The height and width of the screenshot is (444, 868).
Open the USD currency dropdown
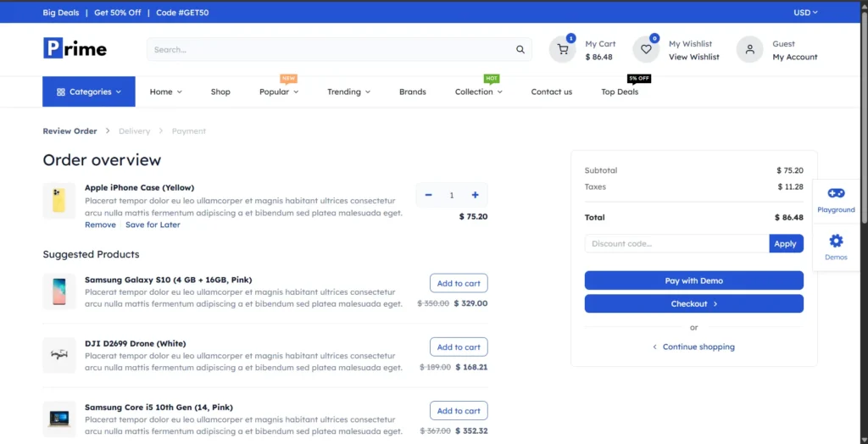tap(804, 12)
